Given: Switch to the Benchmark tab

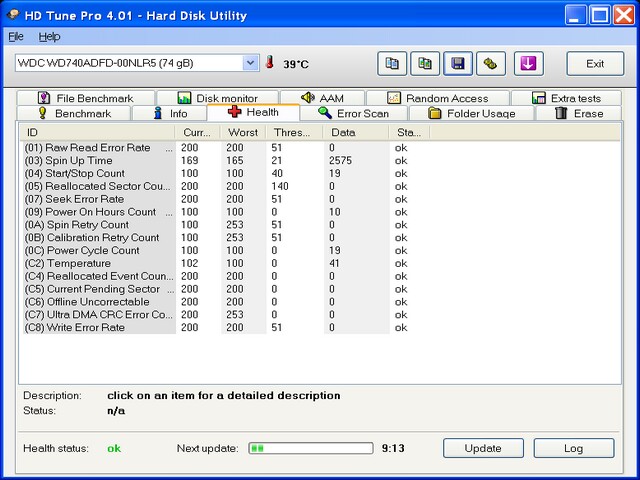Looking at the screenshot, I should [74, 113].
